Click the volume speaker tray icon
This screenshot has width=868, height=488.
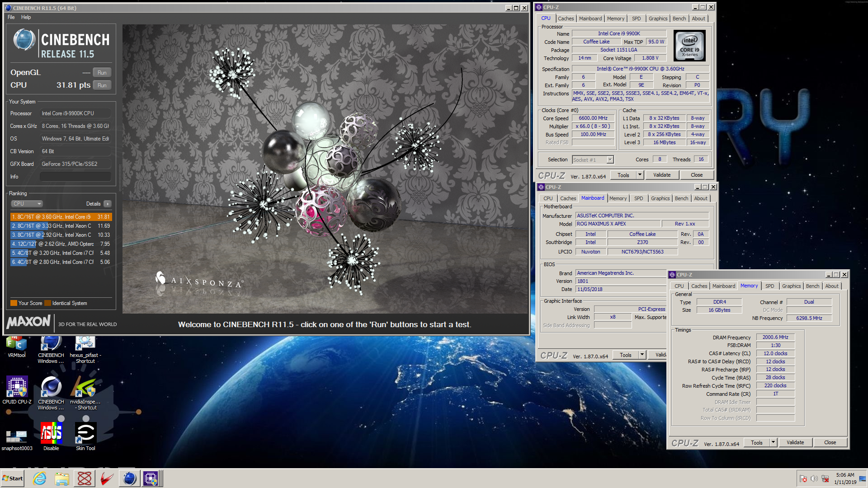click(814, 479)
